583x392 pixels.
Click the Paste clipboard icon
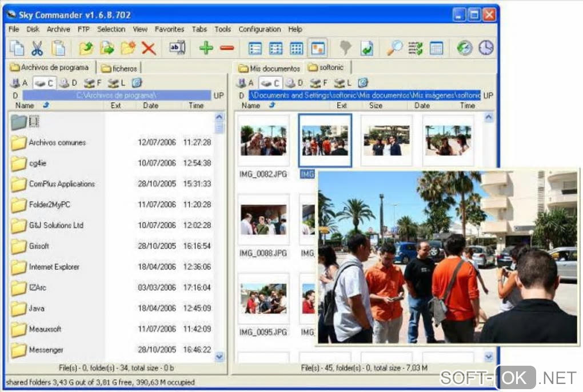point(58,49)
